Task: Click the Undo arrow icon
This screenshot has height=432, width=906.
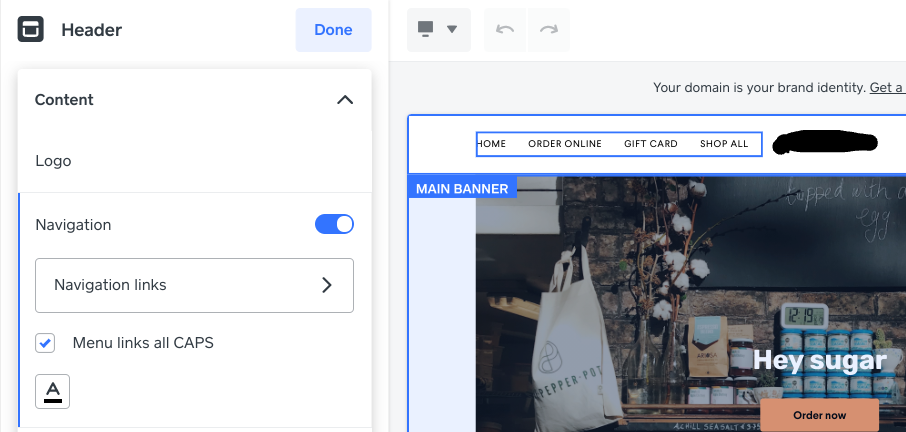Action: [505, 30]
